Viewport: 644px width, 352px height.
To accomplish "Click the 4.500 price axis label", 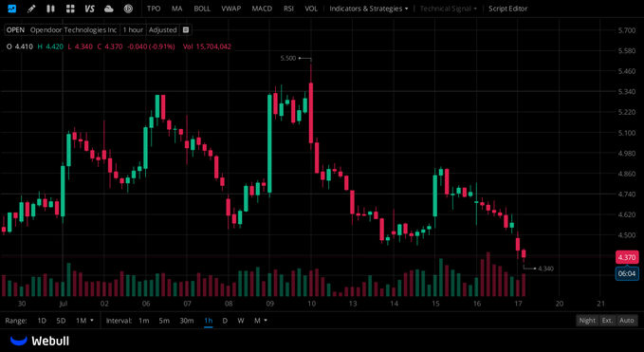I will [627, 235].
